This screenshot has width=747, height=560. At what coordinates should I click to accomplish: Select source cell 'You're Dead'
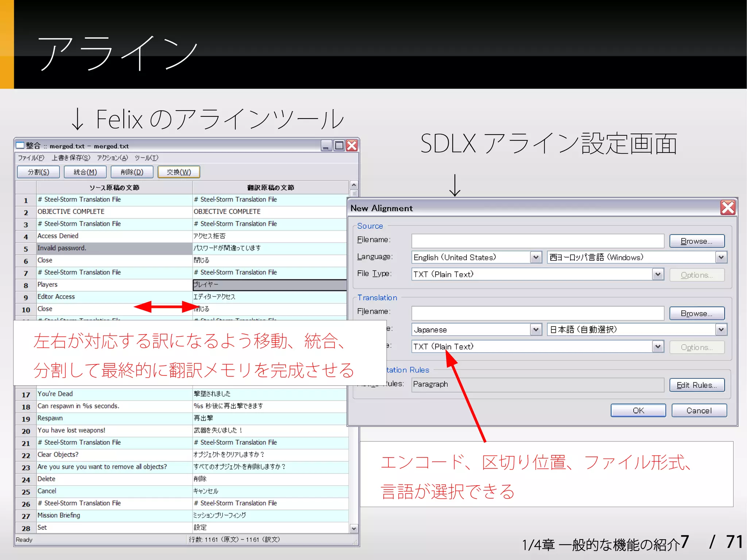tap(115, 394)
